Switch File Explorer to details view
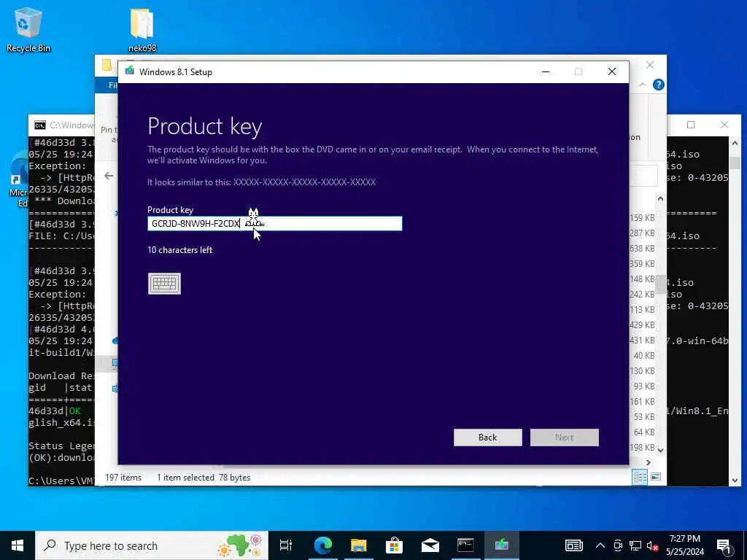This screenshot has height=560, width=747. [x=639, y=477]
